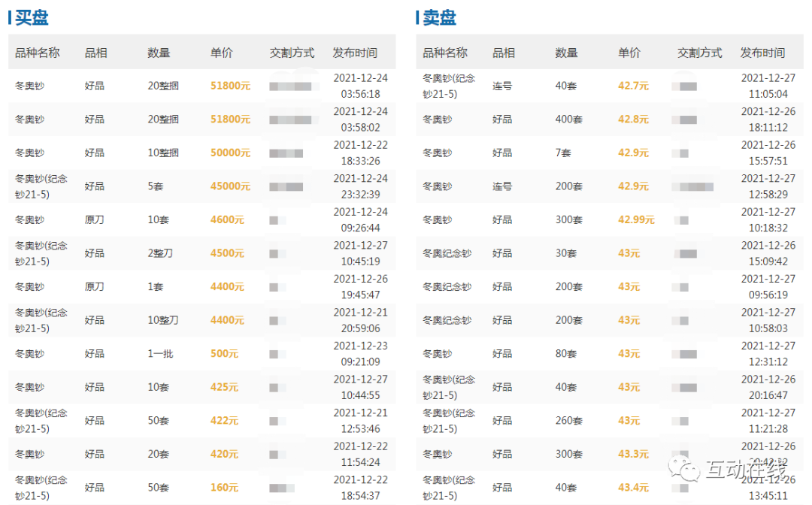
Task: Select quantity 400套 in sell list
Action: 568,119
